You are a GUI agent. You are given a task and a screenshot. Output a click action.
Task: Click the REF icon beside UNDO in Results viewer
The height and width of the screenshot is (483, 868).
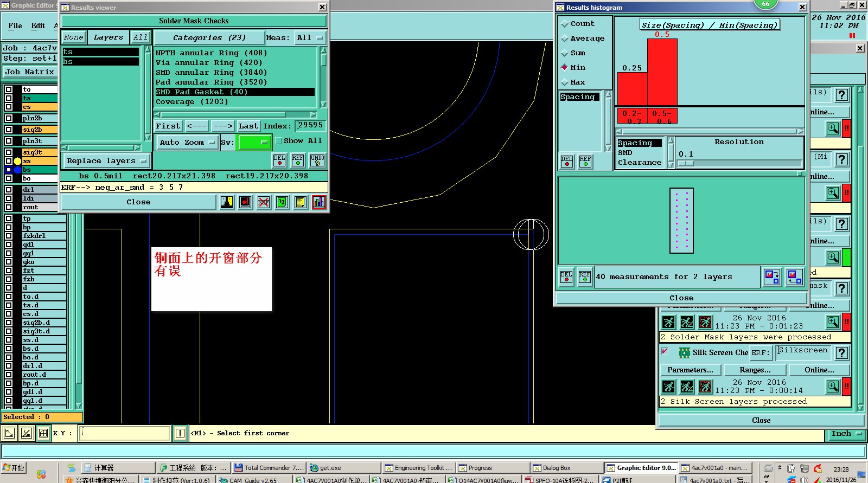[298, 160]
